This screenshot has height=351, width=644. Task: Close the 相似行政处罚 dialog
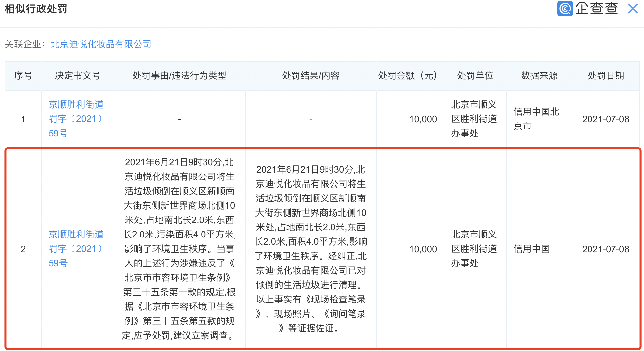pos(633,9)
